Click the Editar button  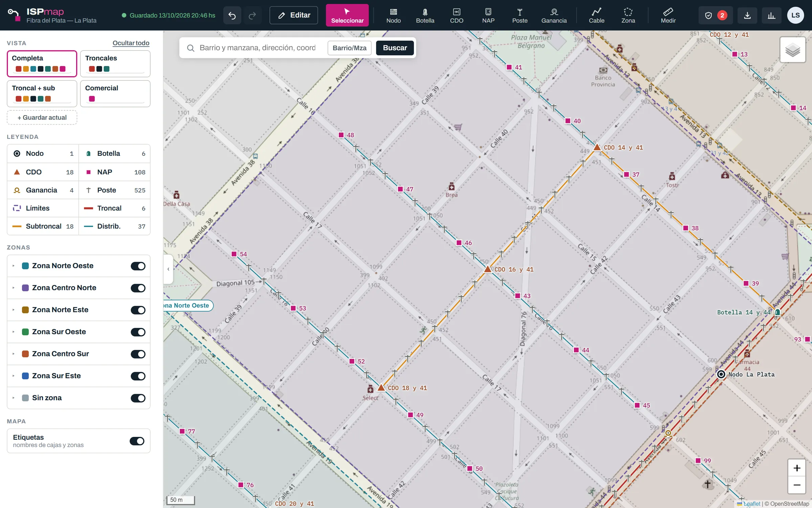click(294, 15)
